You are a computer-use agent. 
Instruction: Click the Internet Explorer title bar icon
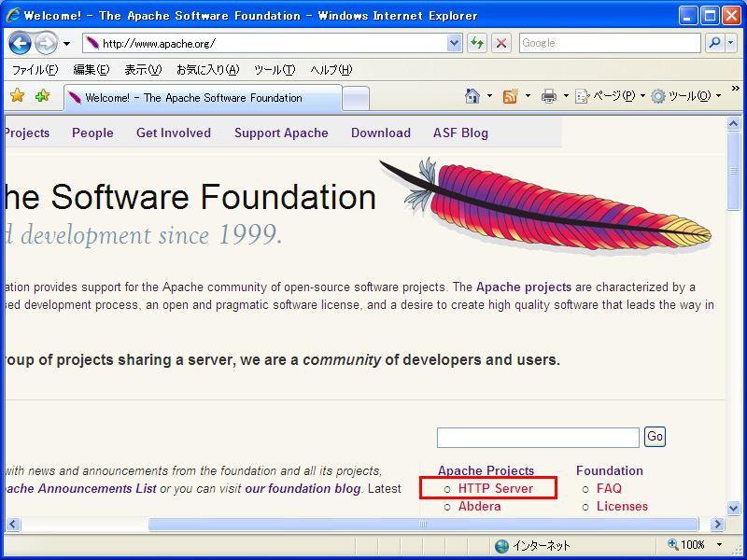pyautogui.click(x=13, y=15)
